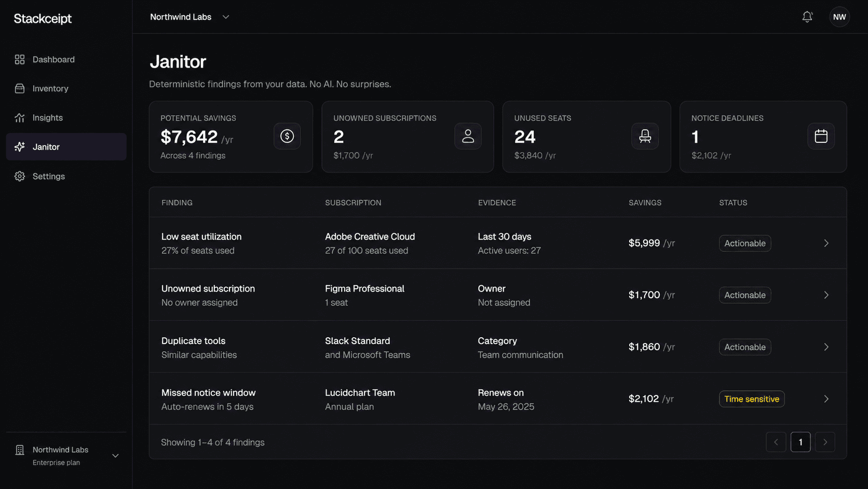The width and height of the screenshot is (868, 489).
Task: Open details chevron for Figma Professional row
Action: pos(826,295)
